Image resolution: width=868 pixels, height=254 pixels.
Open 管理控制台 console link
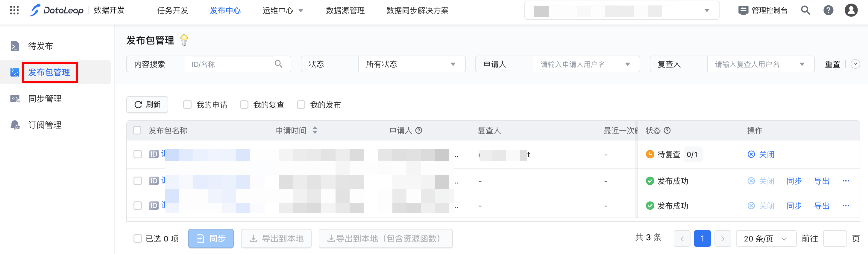763,10
